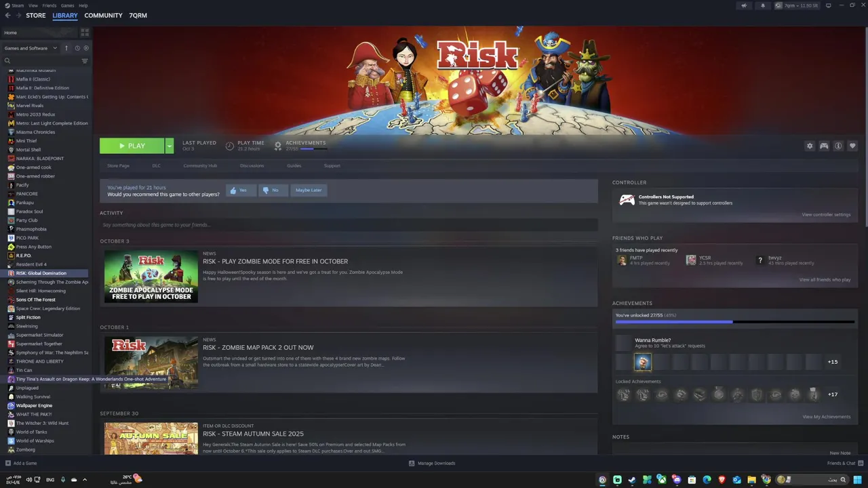Open controller layout icon beside settings gear
Image resolution: width=868 pixels, height=488 pixels.
click(824, 146)
